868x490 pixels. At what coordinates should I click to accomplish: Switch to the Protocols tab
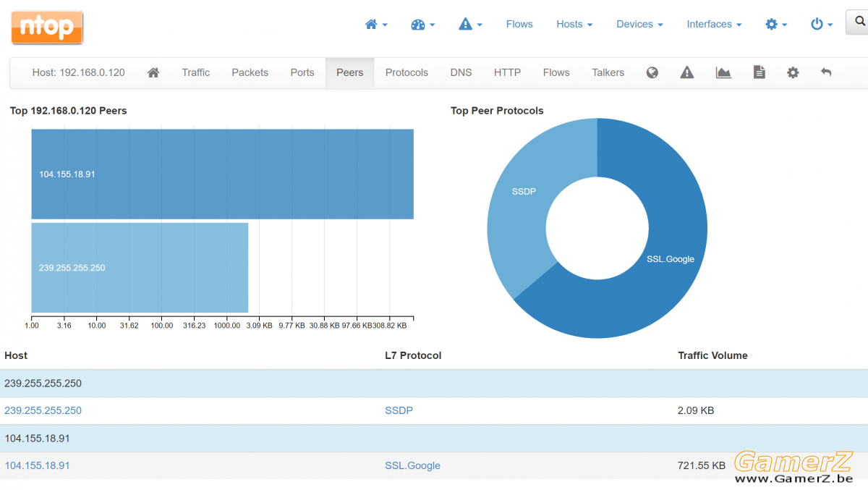407,72
